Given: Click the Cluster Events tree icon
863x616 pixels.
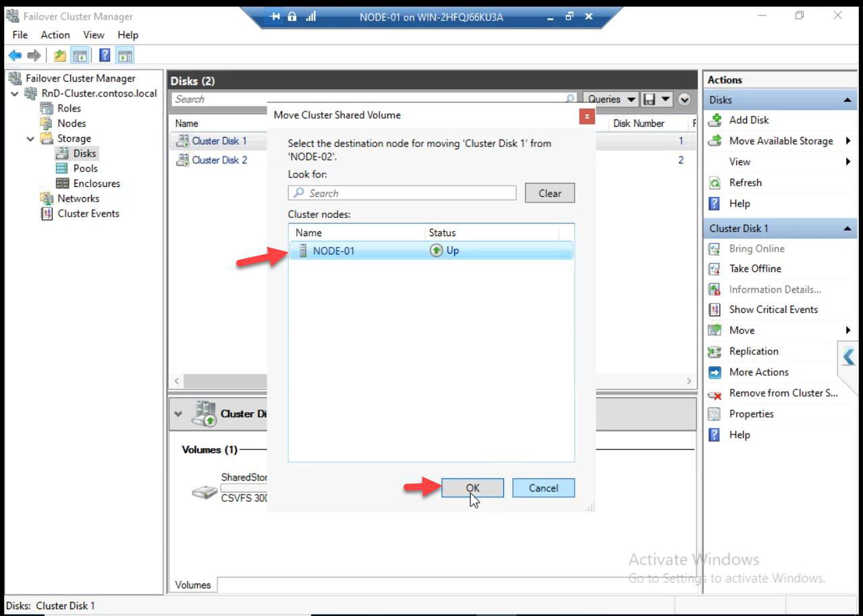Looking at the screenshot, I should pos(47,214).
